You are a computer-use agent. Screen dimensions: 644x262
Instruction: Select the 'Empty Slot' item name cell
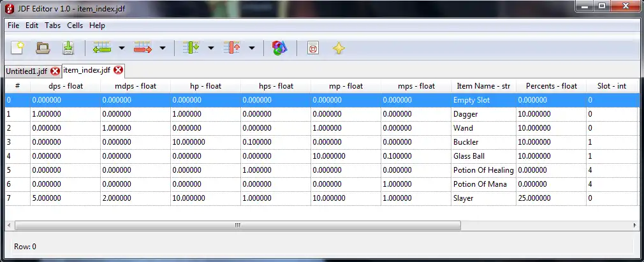483,100
